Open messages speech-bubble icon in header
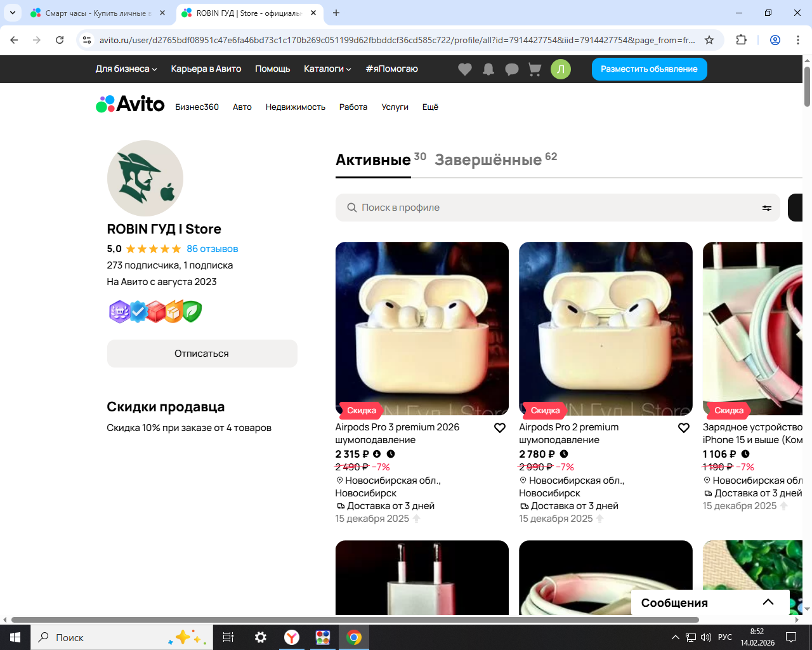 [512, 69]
